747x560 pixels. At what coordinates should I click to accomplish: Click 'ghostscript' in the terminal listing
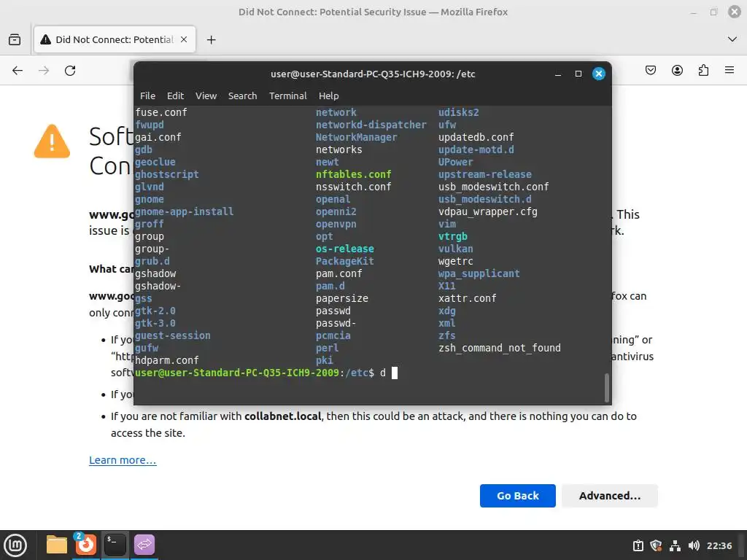click(167, 174)
